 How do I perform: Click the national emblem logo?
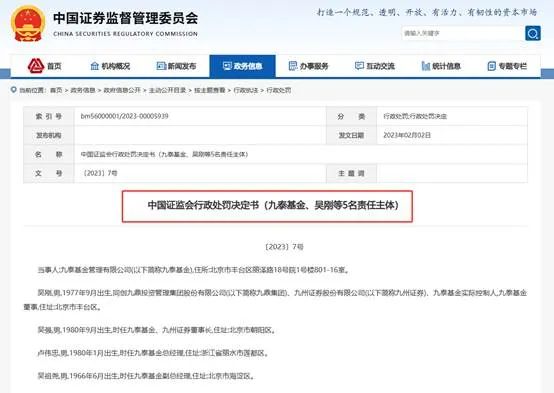tap(28, 24)
